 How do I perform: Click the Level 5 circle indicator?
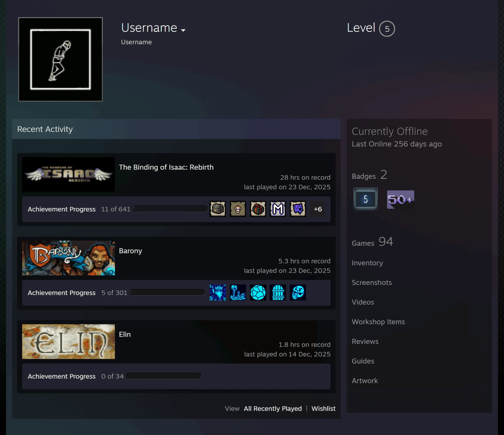pyautogui.click(x=387, y=29)
